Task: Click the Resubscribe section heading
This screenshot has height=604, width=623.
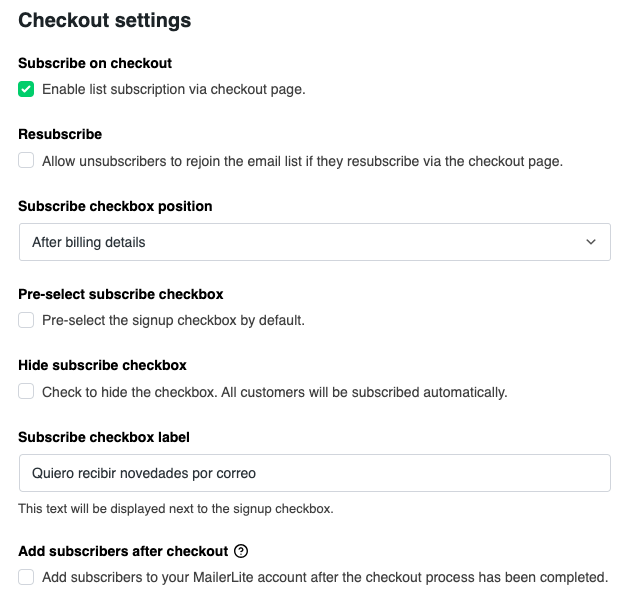Action: click(60, 134)
